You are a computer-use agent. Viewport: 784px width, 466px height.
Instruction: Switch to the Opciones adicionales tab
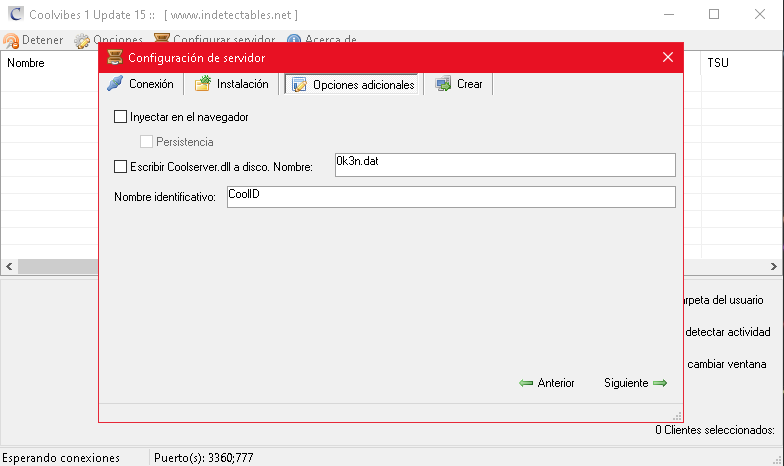click(353, 85)
